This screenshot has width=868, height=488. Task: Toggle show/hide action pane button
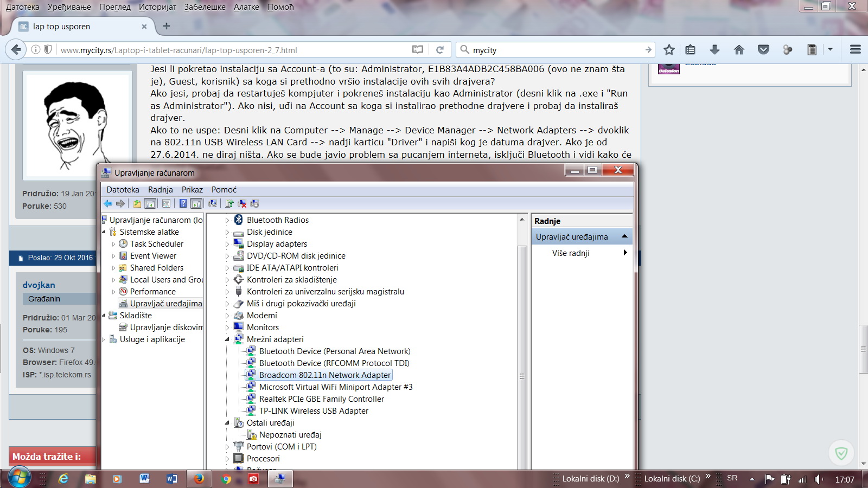pos(196,203)
